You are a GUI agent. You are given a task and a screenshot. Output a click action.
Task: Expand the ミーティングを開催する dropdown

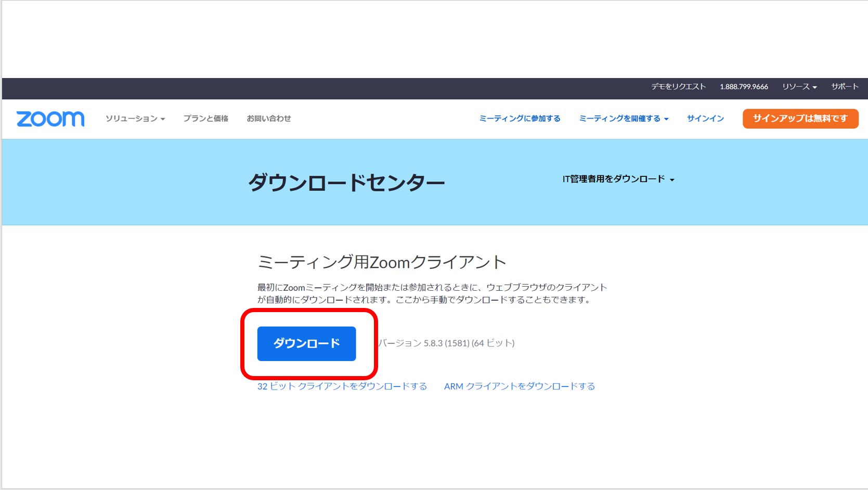click(x=623, y=119)
